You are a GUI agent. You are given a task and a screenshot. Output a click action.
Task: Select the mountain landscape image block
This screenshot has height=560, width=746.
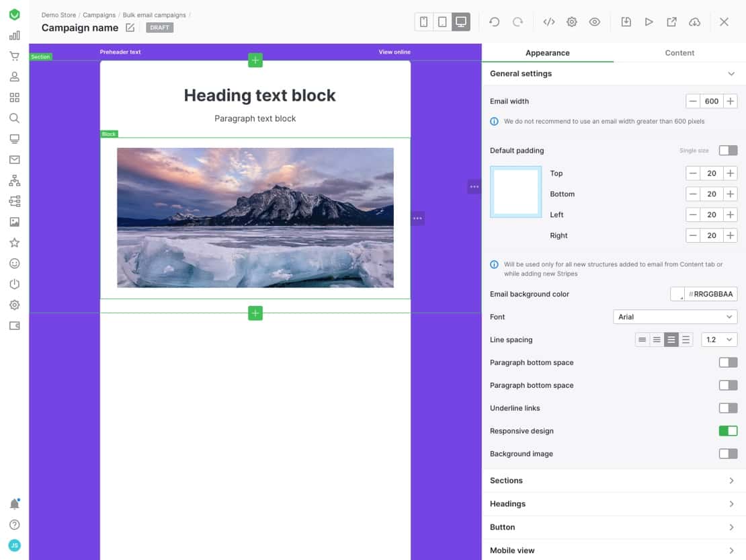pyautogui.click(x=255, y=218)
